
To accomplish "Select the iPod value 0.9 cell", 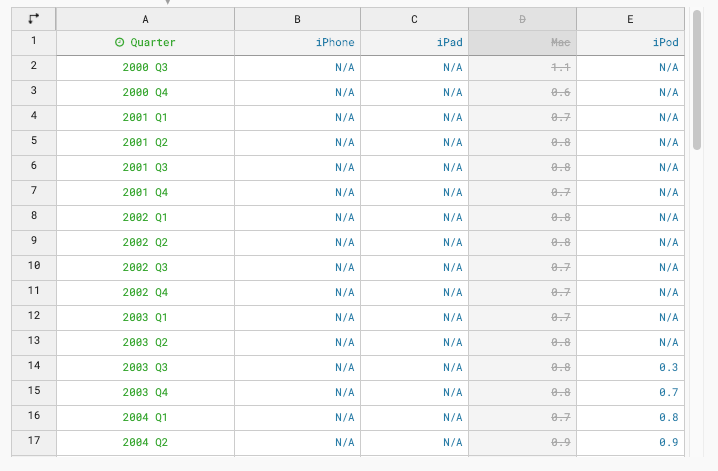I will (630, 442).
